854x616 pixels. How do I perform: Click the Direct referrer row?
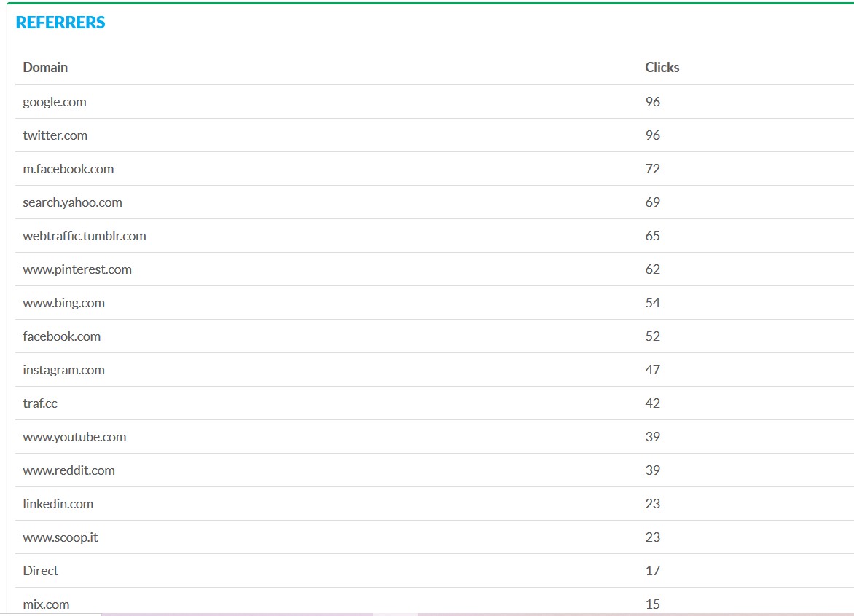pos(41,571)
